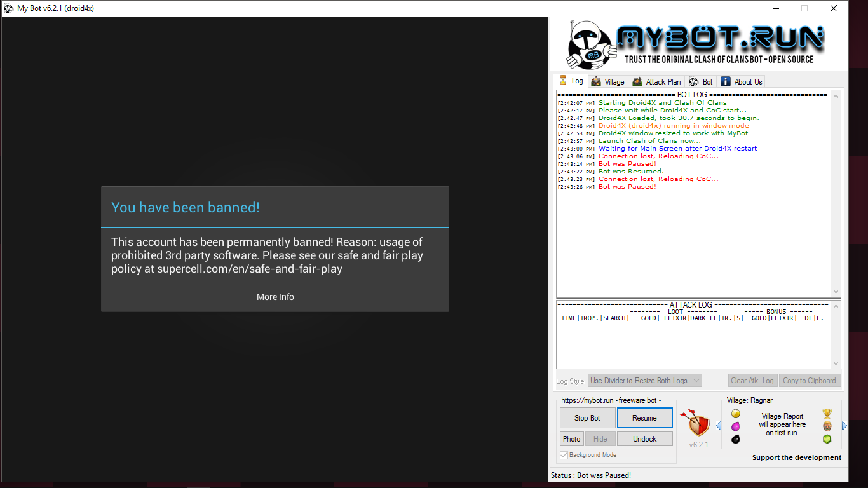Click More Info in ban dialog
Viewport: 868px width, 488px height.
[275, 297]
